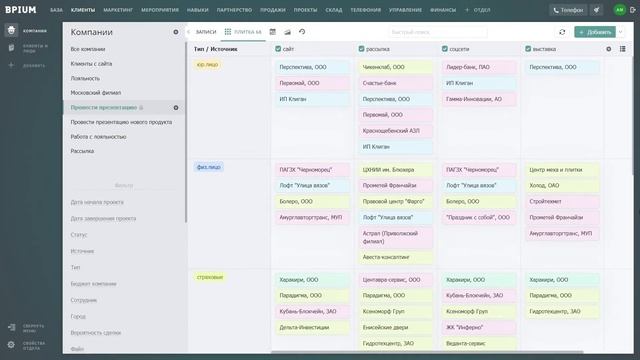640x360 pixels.
Task: Click the BPIUM logo
Action: [x=20, y=10]
